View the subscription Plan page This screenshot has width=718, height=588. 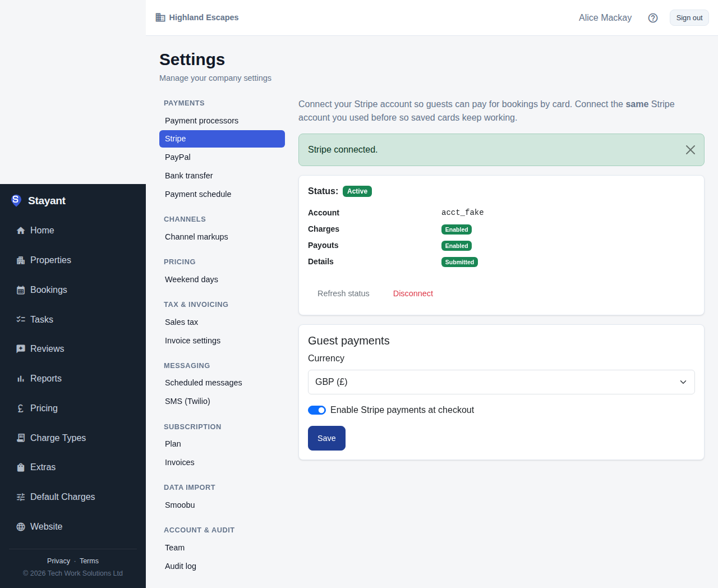222,444
